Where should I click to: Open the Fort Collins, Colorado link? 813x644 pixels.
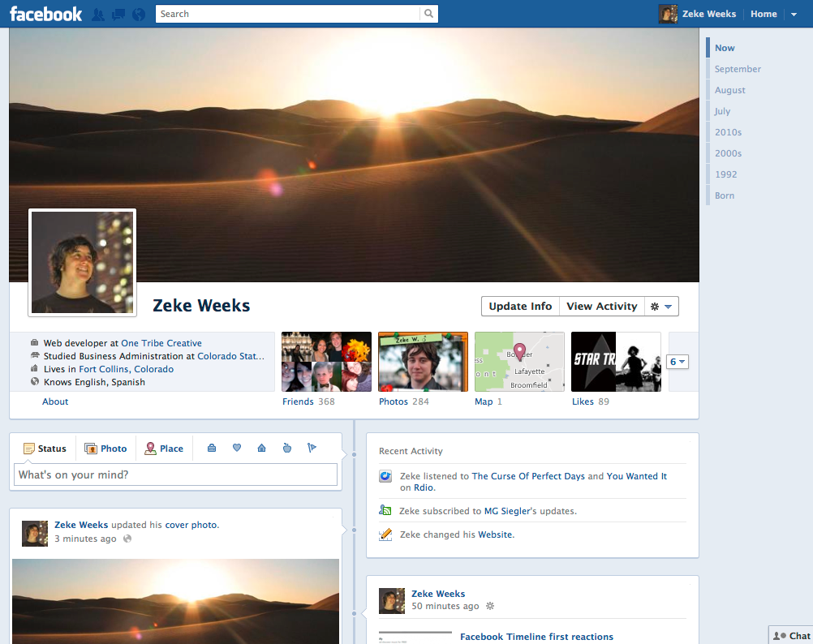click(126, 369)
